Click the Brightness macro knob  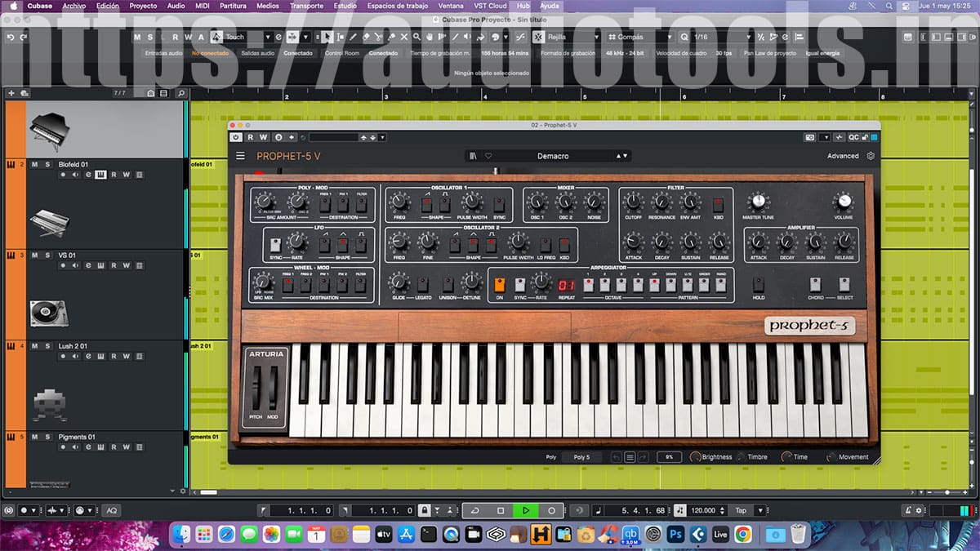click(695, 457)
